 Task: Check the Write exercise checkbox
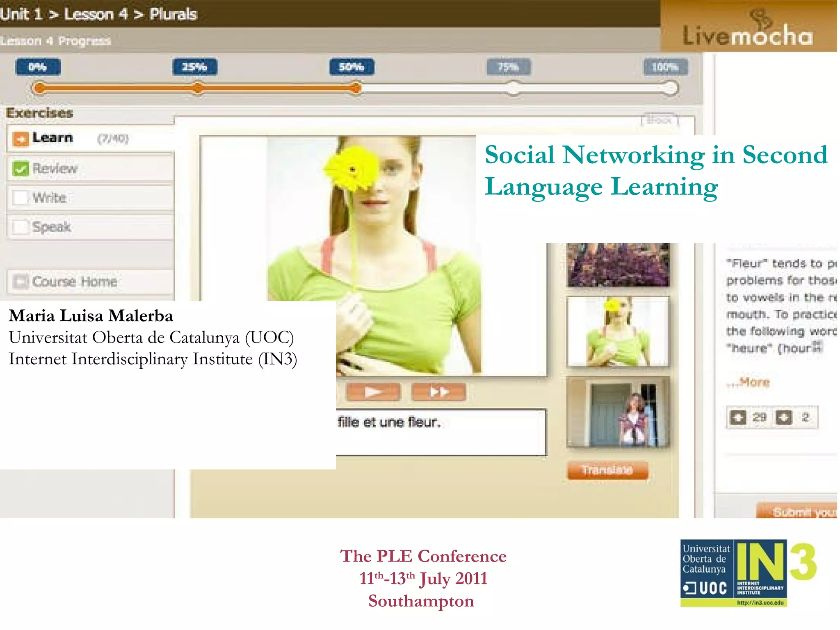tap(20, 197)
